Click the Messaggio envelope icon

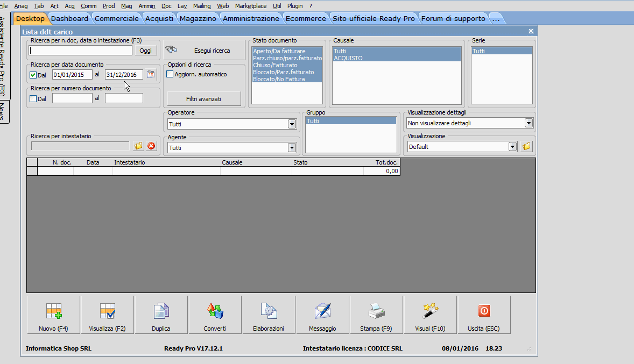(x=322, y=315)
